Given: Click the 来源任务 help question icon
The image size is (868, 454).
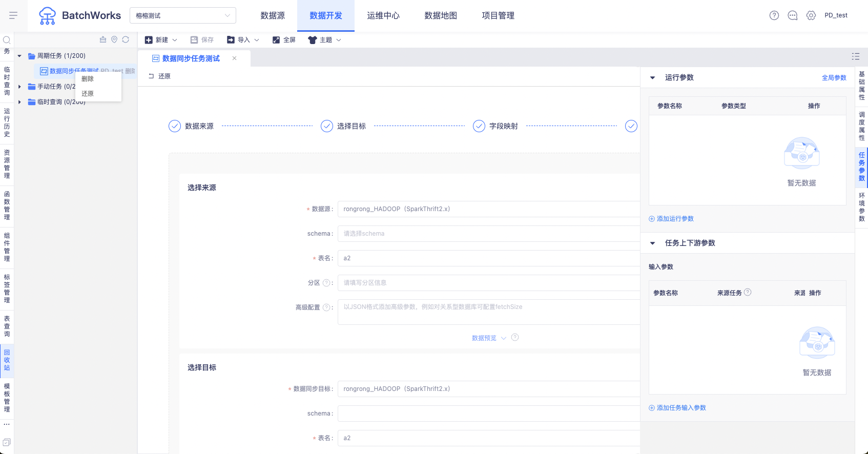Looking at the screenshot, I should [748, 292].
